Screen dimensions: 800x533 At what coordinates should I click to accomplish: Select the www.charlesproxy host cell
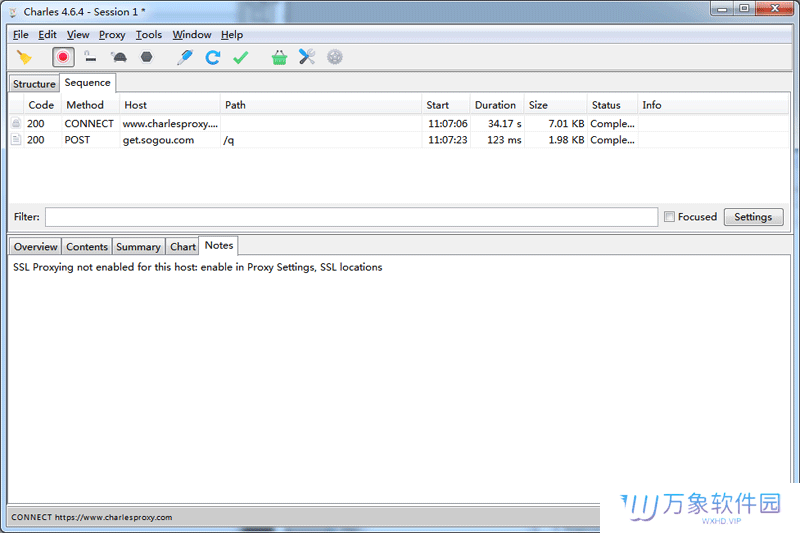tap(170, 123)
